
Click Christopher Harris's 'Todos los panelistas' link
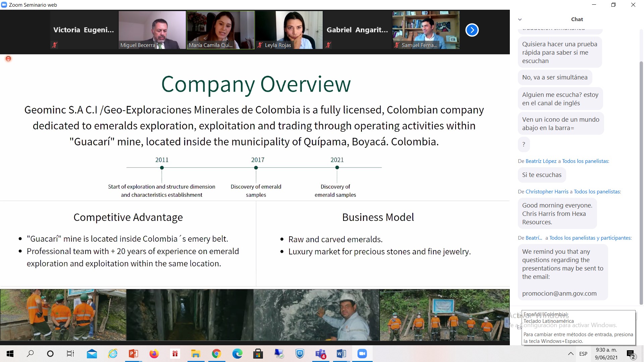(597, 192)
